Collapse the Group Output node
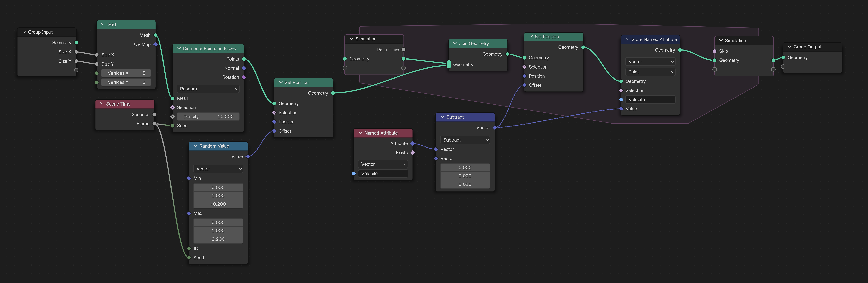The image size is (868, 283). [x=790, y=47]
